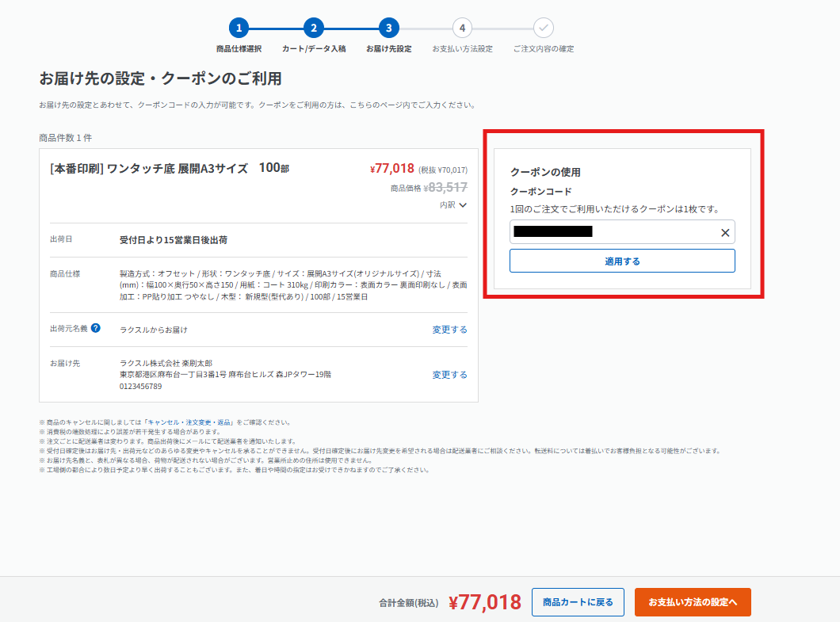
Task: Click the coupon code input field
Action: 622,232
